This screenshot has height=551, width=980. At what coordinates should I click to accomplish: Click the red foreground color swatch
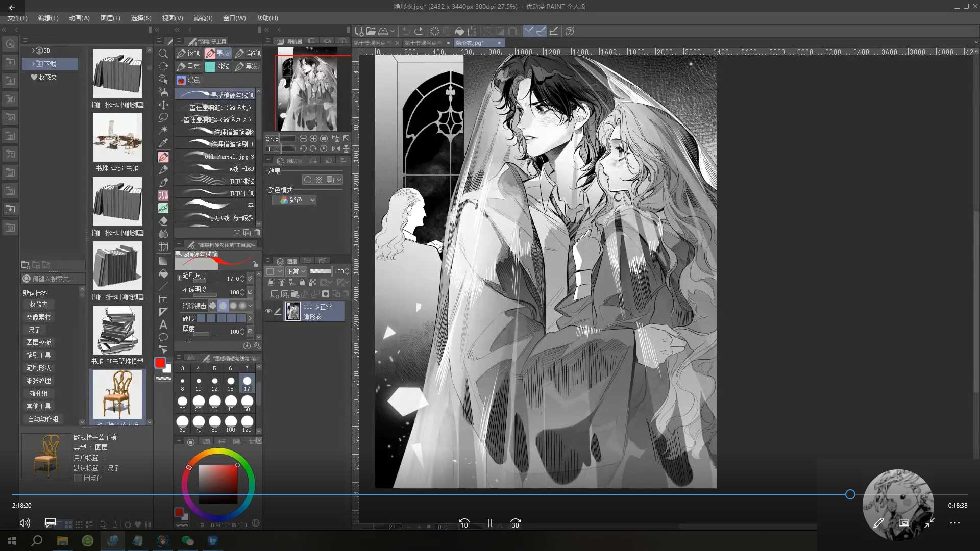click(160, 363)
